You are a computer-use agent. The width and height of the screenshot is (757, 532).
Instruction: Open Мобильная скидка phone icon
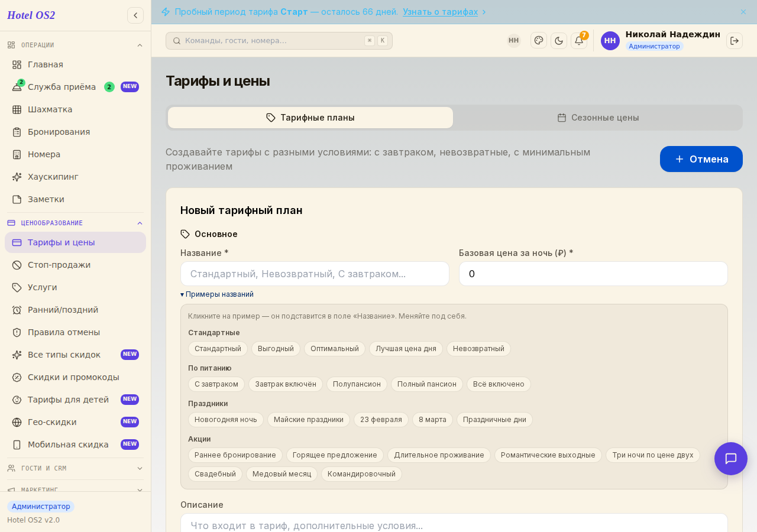tap(17, 445)
